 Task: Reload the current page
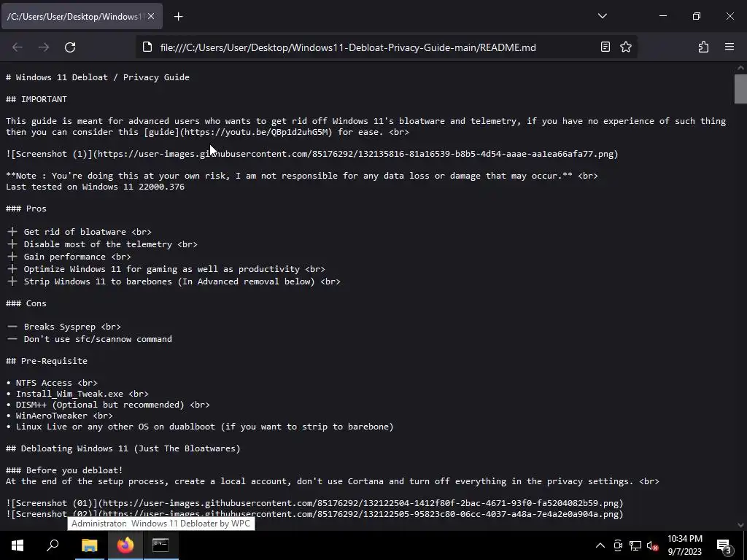click(70, 47)
